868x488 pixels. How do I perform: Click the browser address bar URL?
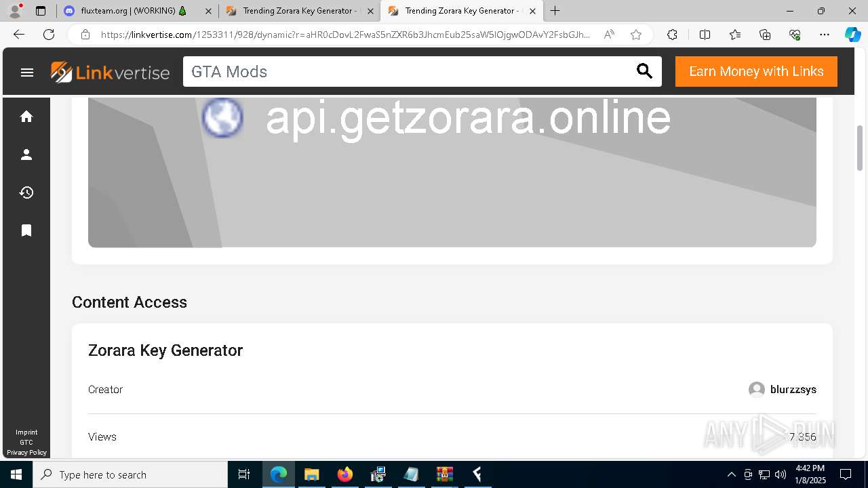[345, 35]
